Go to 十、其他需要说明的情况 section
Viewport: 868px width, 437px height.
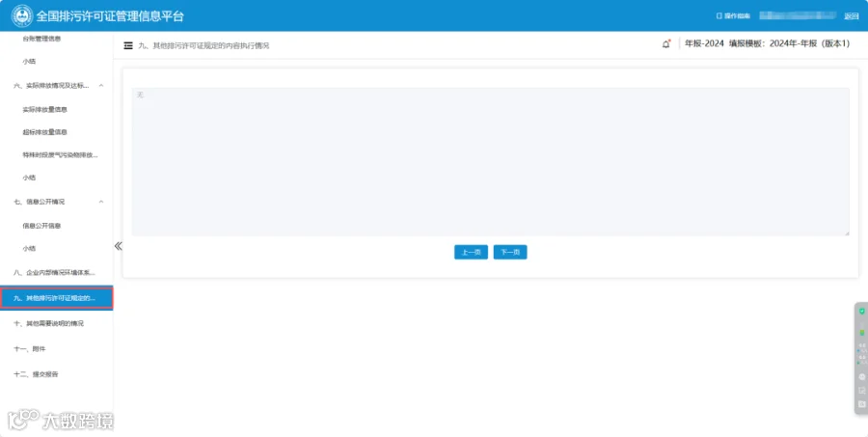[x=49, y=323]
